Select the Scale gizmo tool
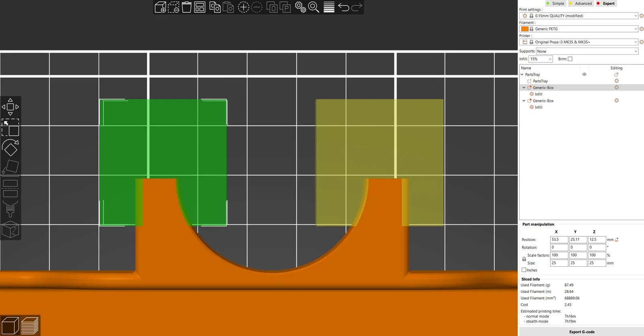The image size is (644, 336). point(10,127)
